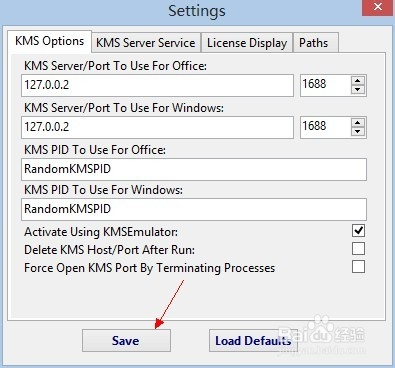This screenshot has height=368, width=395.
Task: Open the KMS Server Service tab
Action: (x=146, y=43)
